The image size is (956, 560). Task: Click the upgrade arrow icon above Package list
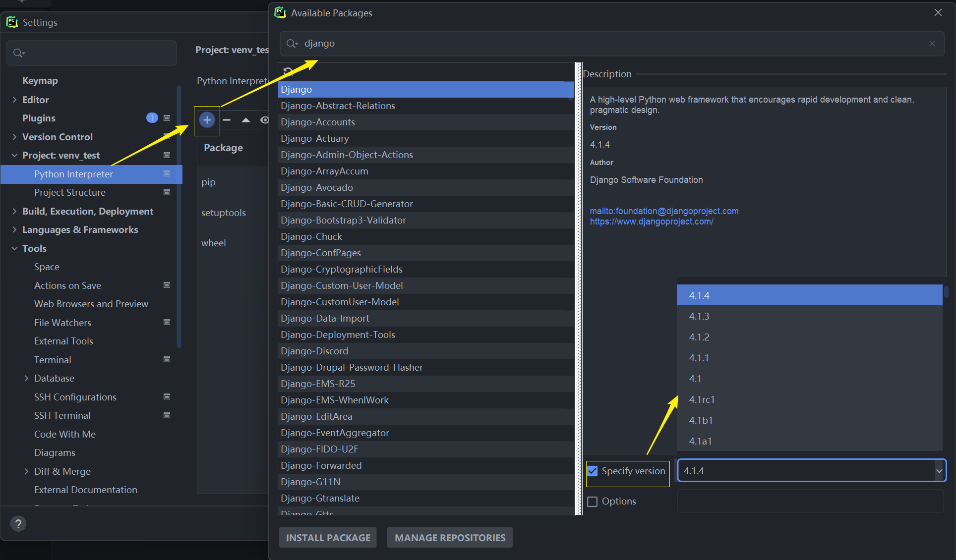click(x=246, y=120)
